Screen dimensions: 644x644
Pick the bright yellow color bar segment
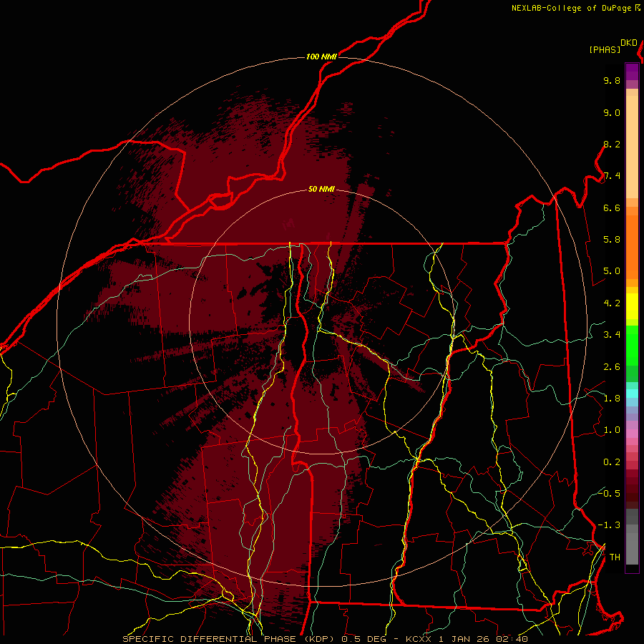pyautogui.click(x=632, y=306)
